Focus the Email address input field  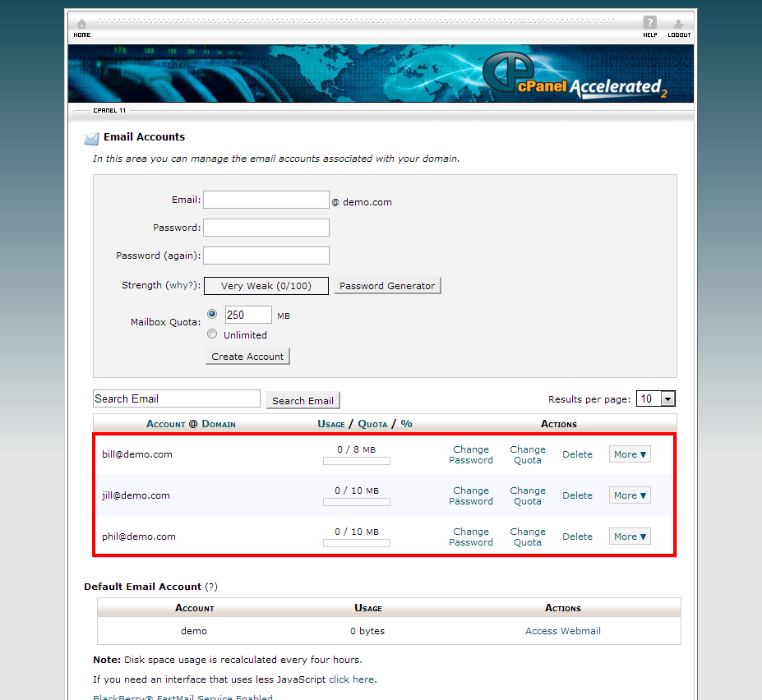coord(266,200)
